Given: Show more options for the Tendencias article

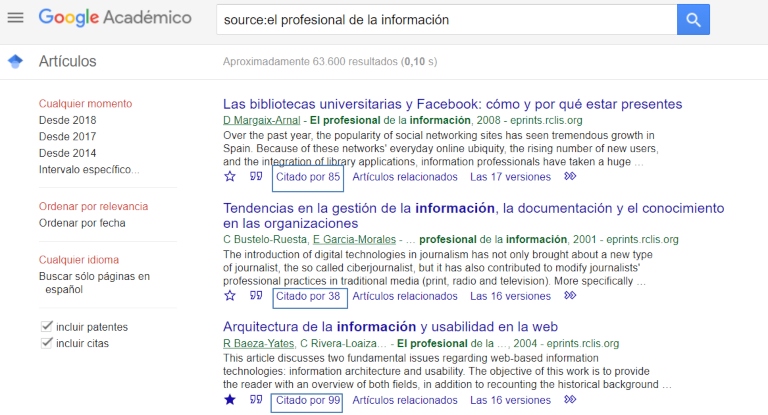Looking at the screenshot, I should click(x=570, y=295).
